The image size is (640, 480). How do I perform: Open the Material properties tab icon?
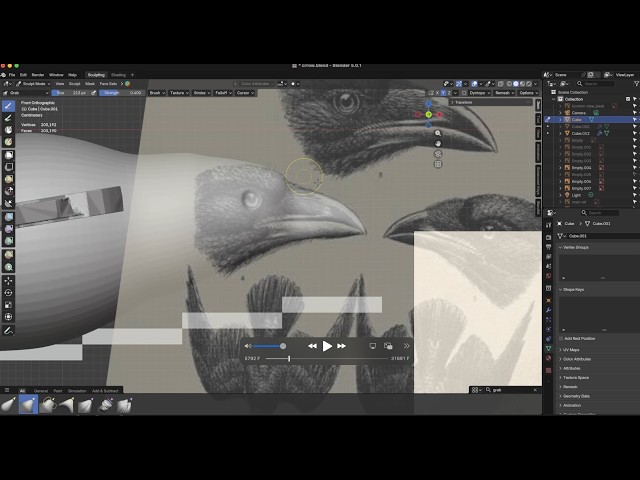coord(549,358)
